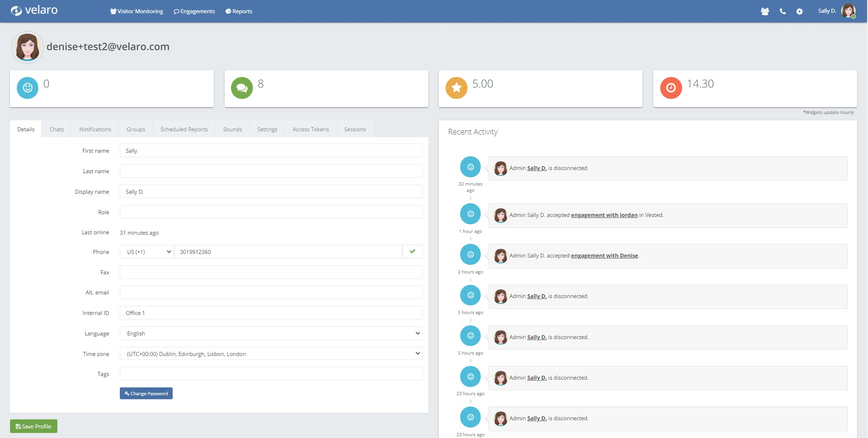Click the green phone verification checkmark

click(412, 252)
